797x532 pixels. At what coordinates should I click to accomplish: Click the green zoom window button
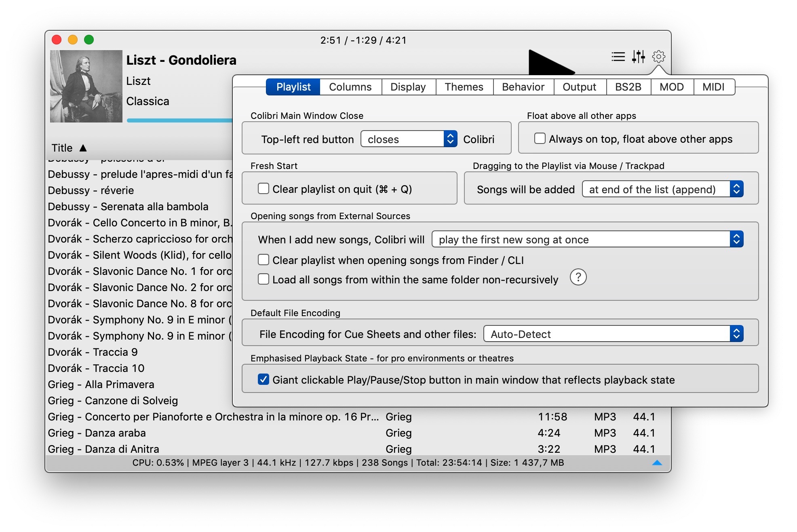pyautogui.click(x=89, y=40)
